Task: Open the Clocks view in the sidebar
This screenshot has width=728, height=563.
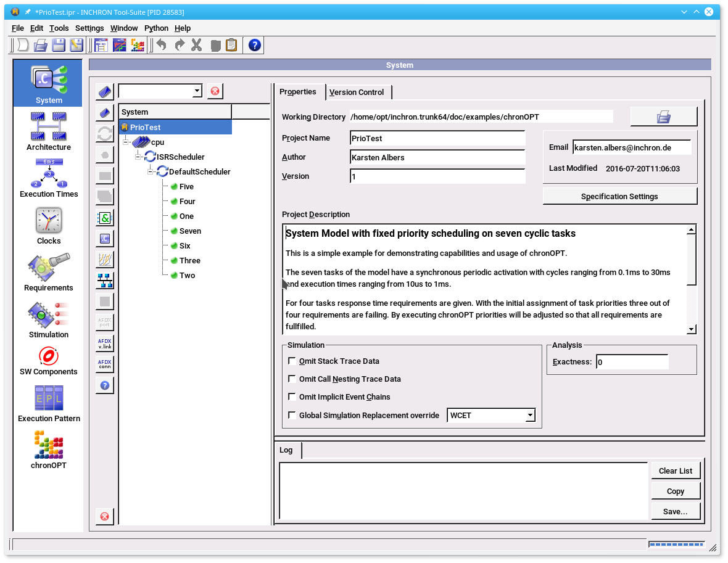Action: (x=48, y=226)
